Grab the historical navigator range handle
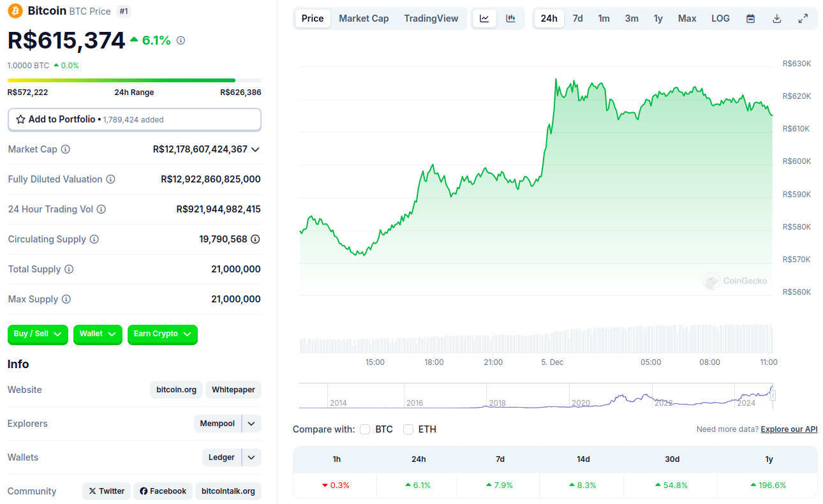Viewport: 823px width, 504px height. [x=773, y=396]
